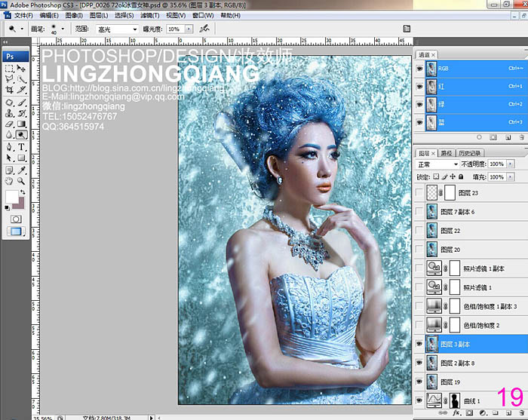Swap foreground and background colors

click(x=23, y=192)
